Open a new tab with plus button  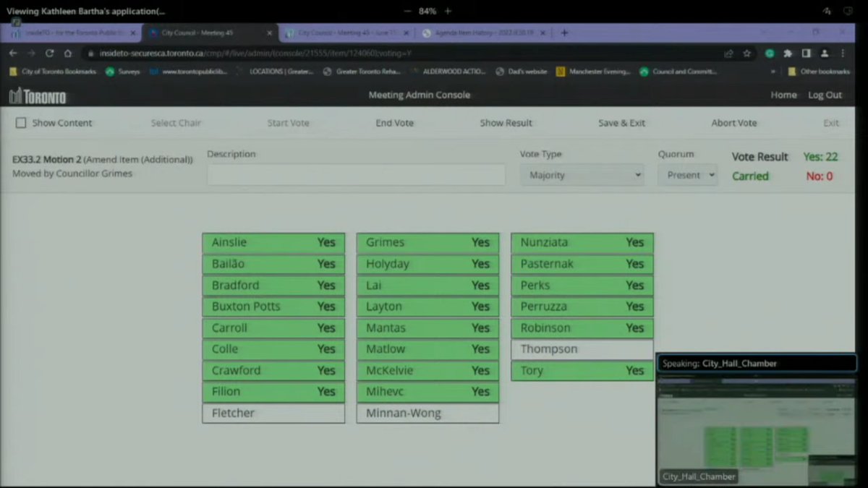[564, 33]
